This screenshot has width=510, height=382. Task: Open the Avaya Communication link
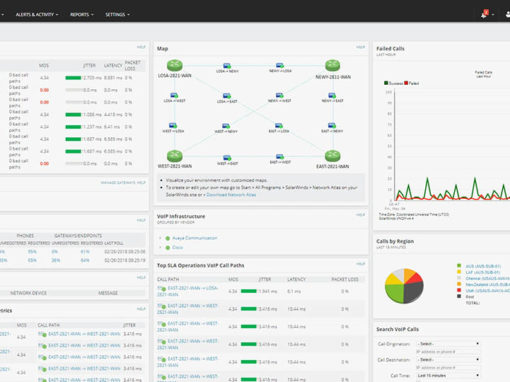tap(195, 238)
